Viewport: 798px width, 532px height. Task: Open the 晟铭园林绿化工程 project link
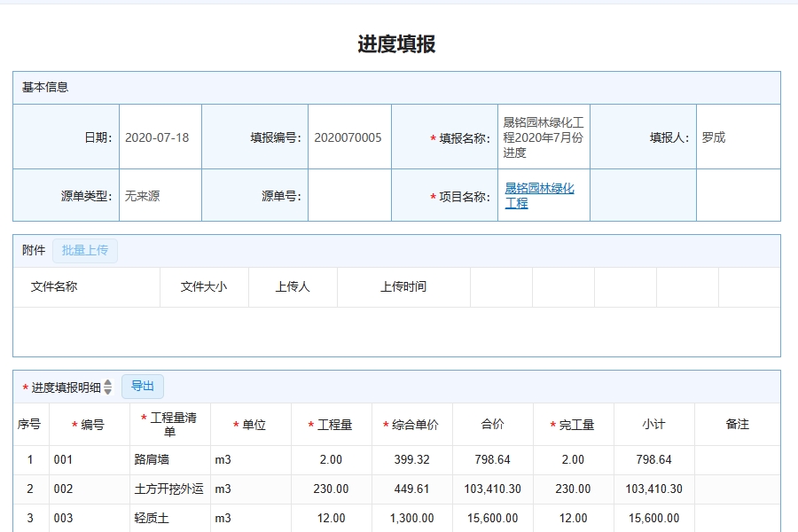(539, 195)
